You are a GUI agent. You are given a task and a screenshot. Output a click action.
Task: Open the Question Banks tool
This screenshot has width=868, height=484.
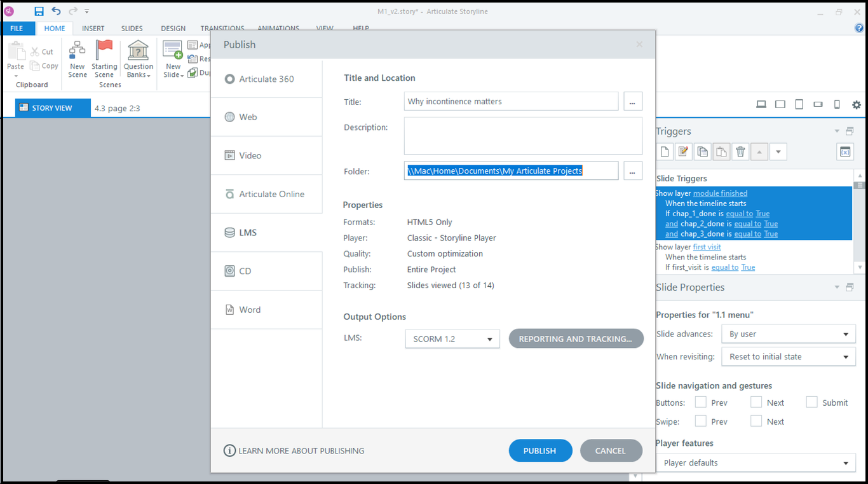coord(139,50)
